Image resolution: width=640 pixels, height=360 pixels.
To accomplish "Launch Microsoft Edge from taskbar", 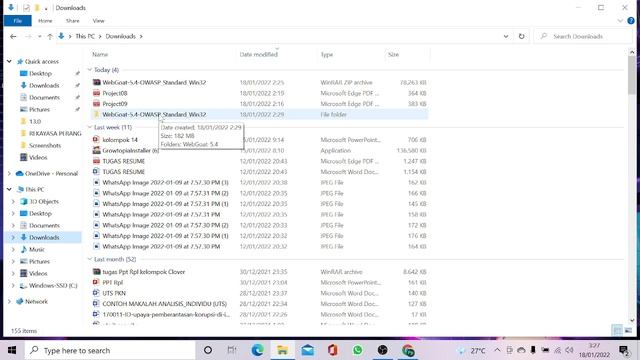I will [x=258, y=350].
